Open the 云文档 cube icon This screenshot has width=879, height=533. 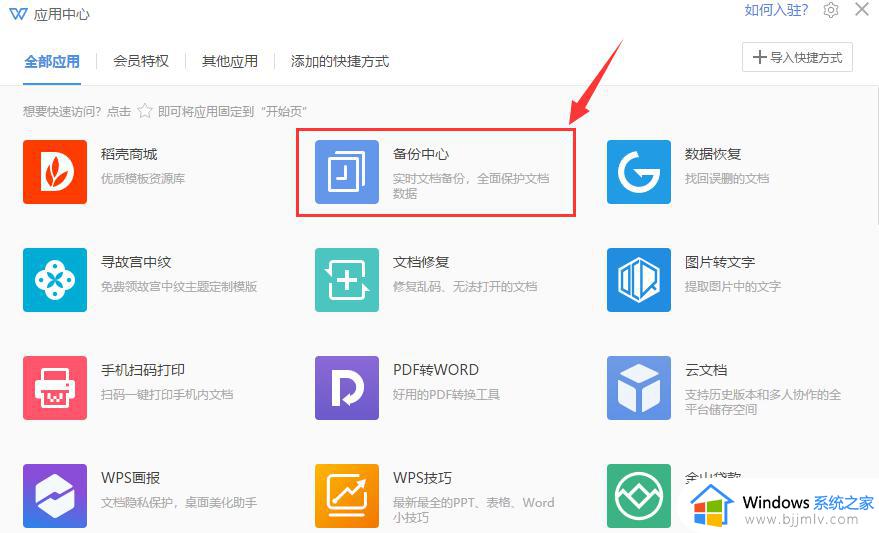pyautogui.click(x=639, y=388)
